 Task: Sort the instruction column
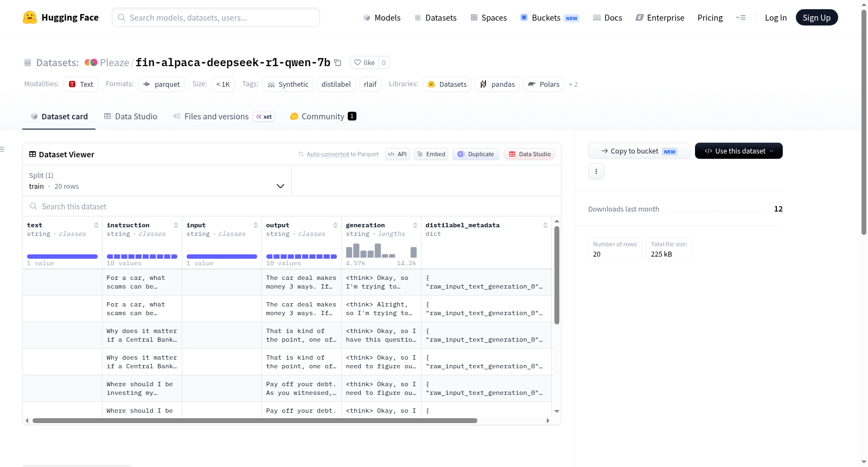coord(176,225)
